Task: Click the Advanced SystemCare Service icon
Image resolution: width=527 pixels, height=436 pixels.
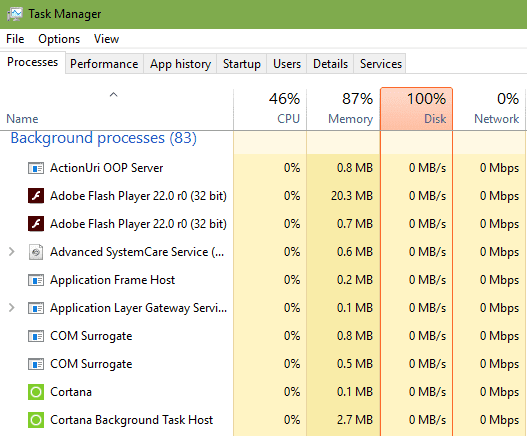Action: pos(36,252)
